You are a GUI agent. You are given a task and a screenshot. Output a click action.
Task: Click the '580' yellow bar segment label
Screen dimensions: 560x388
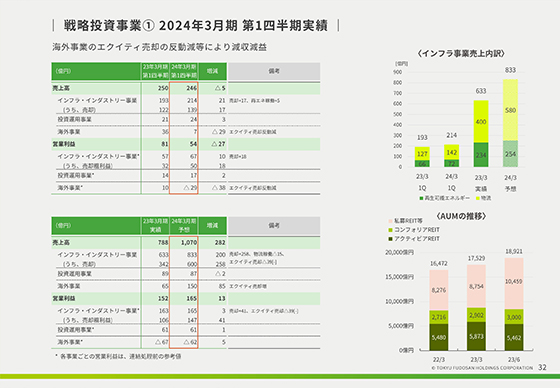[x=510, y=110]
